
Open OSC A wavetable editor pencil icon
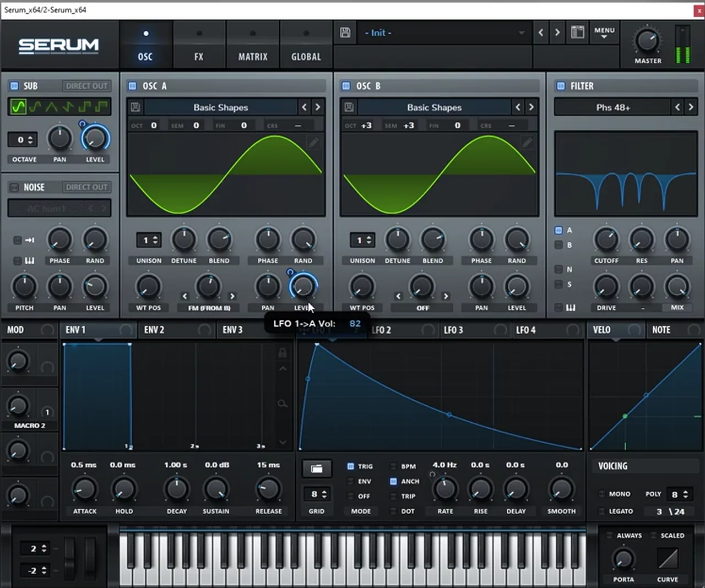313,143
